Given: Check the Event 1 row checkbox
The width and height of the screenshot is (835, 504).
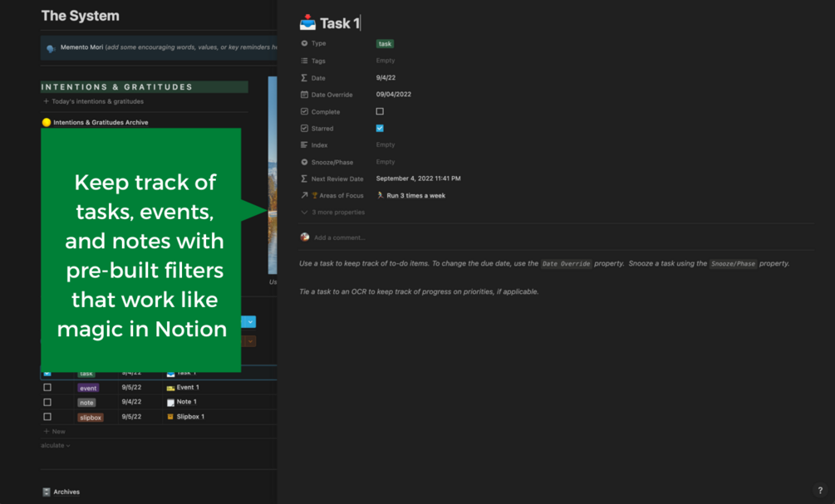Looking at the screenshot, I should click(47, 388).
